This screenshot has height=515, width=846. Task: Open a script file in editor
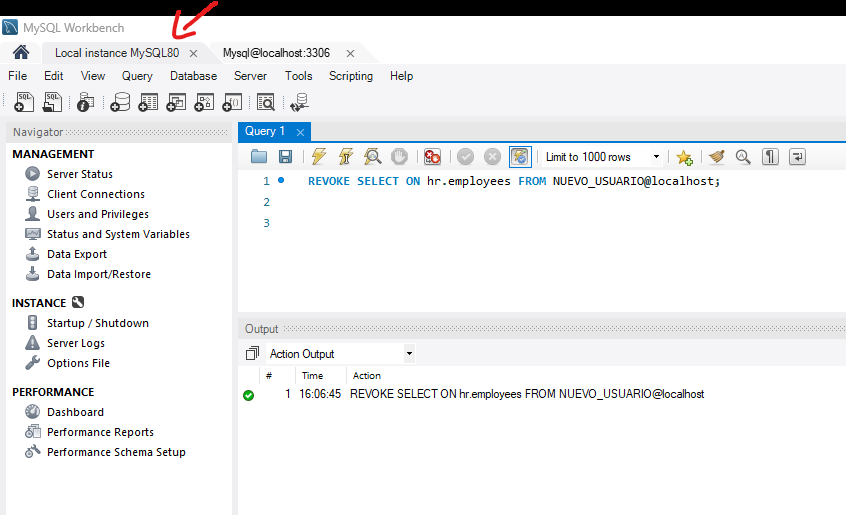[259, 157]
